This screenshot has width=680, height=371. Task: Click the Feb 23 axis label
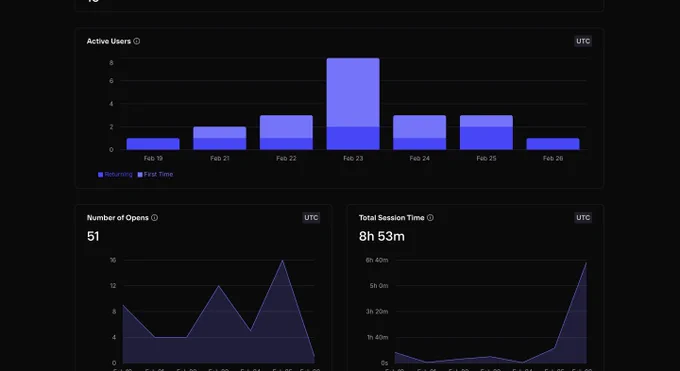353,158
